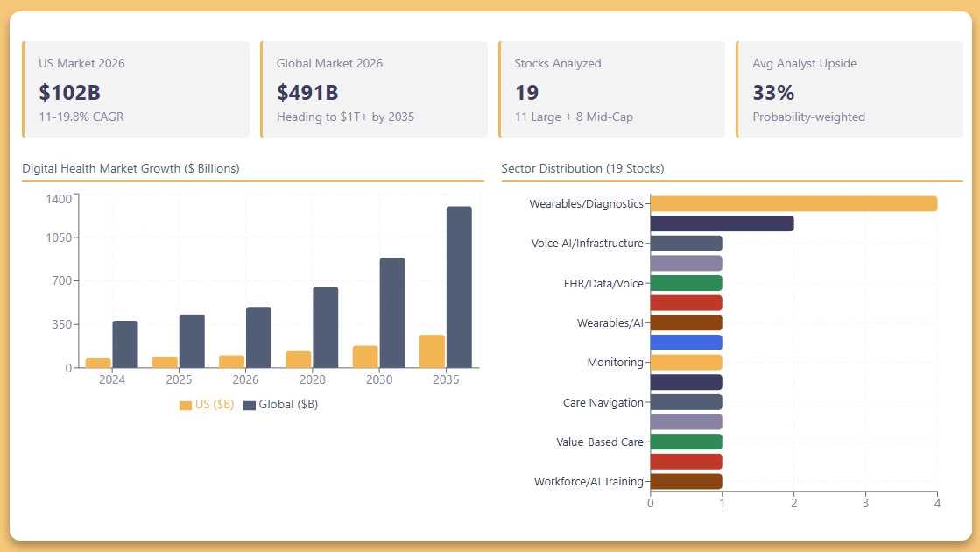Image resolution: width=980 pixels, height=552 pixels.
Task: Select the Stocks Analyzed card title
Action: (x=558, y=63)
